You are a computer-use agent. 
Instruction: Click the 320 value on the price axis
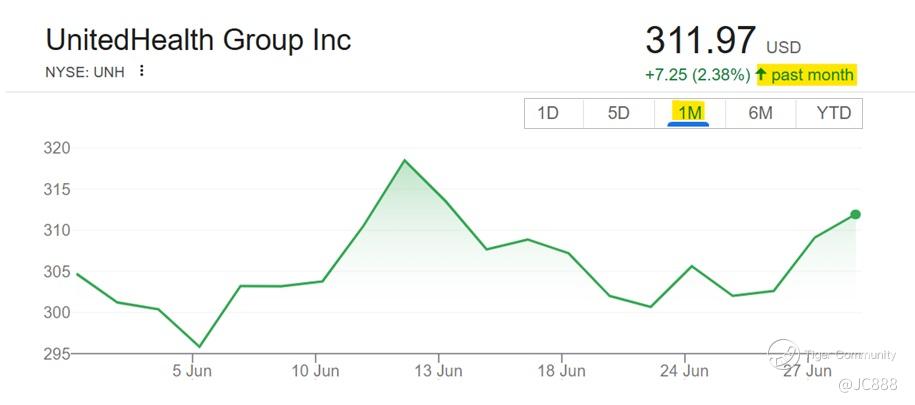[57, 148]
